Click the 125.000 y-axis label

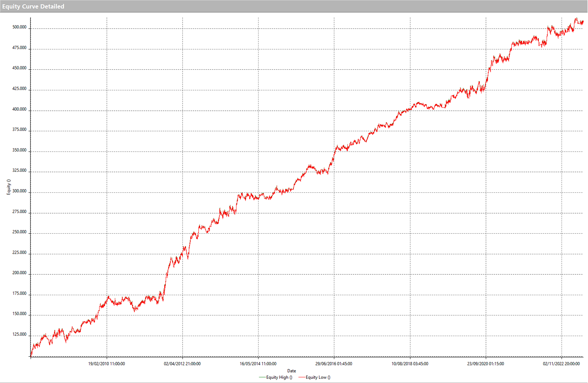click(x=19, y=334)
